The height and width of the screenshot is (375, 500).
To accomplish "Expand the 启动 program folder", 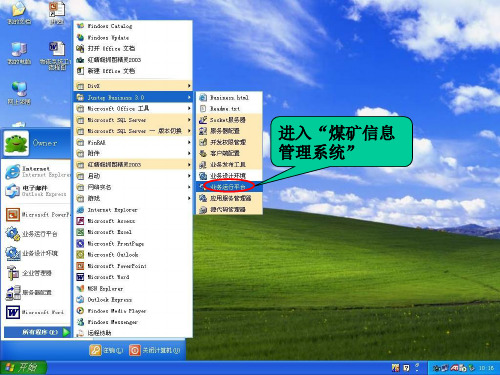I will pos(133,176).
